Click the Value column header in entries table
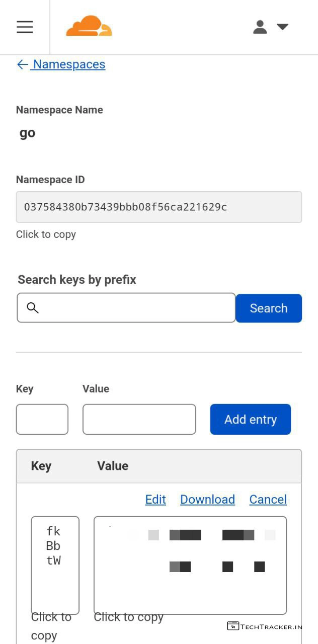This screenshot has width=318, height=644. (113, 466)
